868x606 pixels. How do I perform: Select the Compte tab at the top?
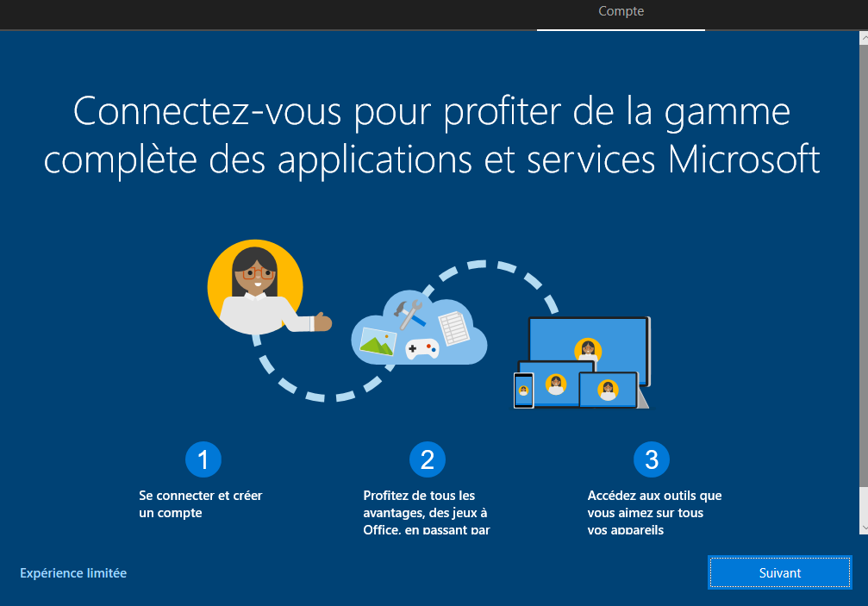click(621, 12)
